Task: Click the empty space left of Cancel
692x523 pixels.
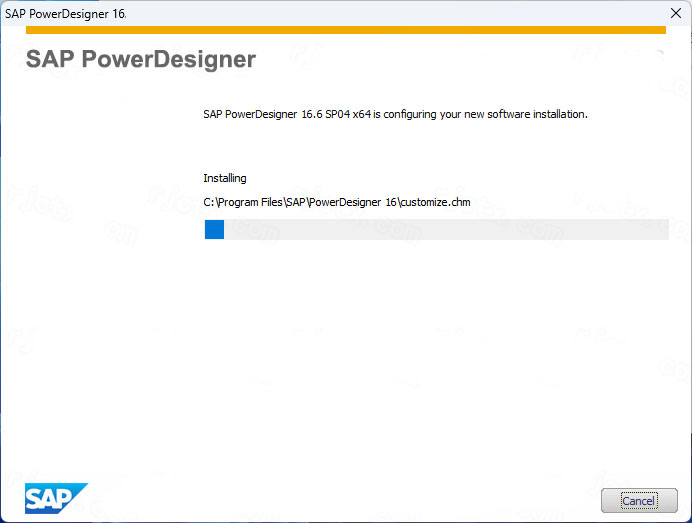Action: click(x=400, y=500)
